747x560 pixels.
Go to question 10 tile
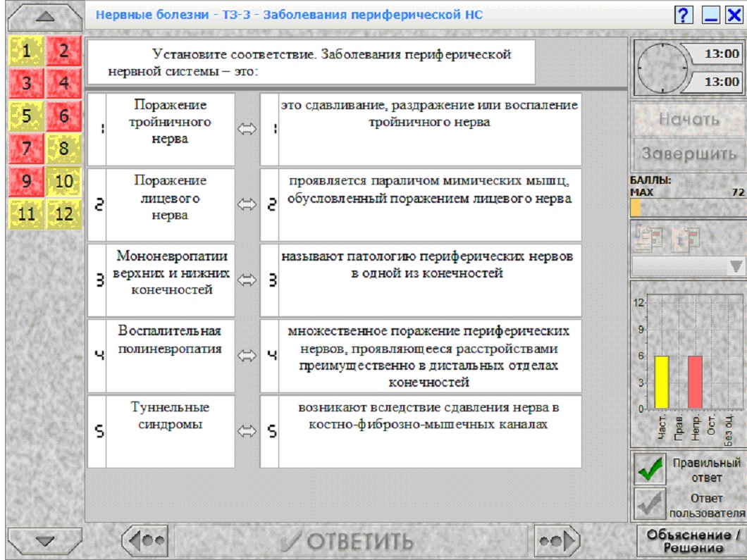click(64, 181)
